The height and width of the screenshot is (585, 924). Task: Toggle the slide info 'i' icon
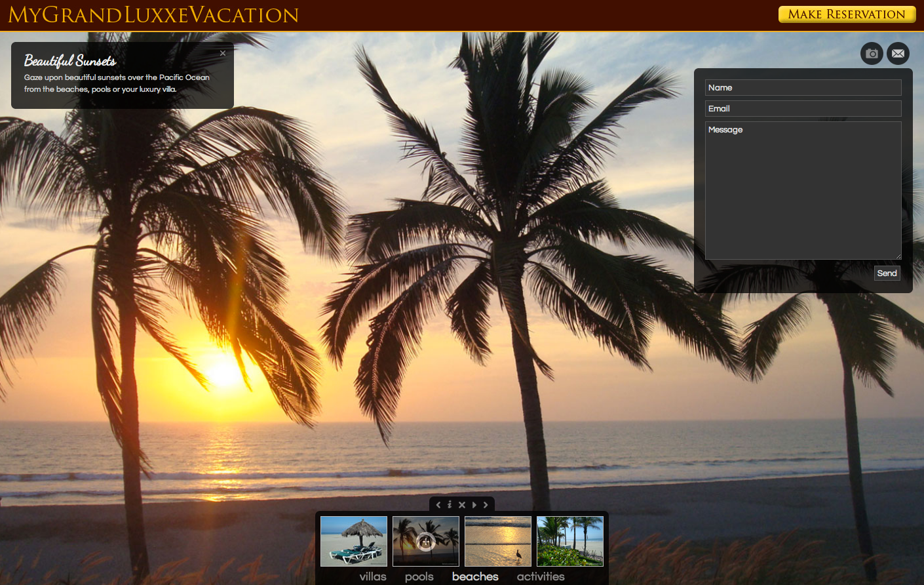pyautogui.click(x=450, y=505)
